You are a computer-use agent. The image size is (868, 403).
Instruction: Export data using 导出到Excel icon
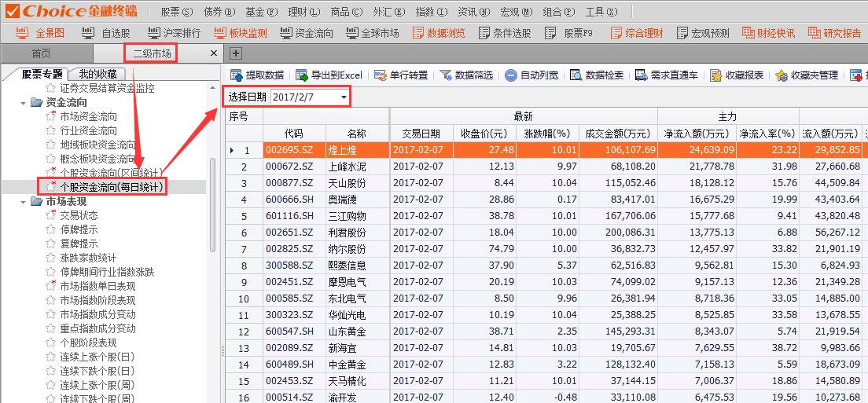click(302, 75)
